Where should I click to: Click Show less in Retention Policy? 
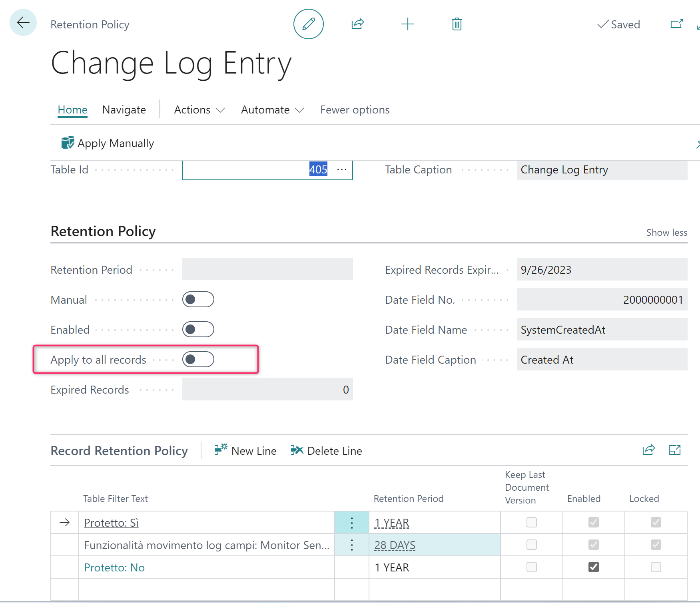pyautogui.click(x=666, y=233)
